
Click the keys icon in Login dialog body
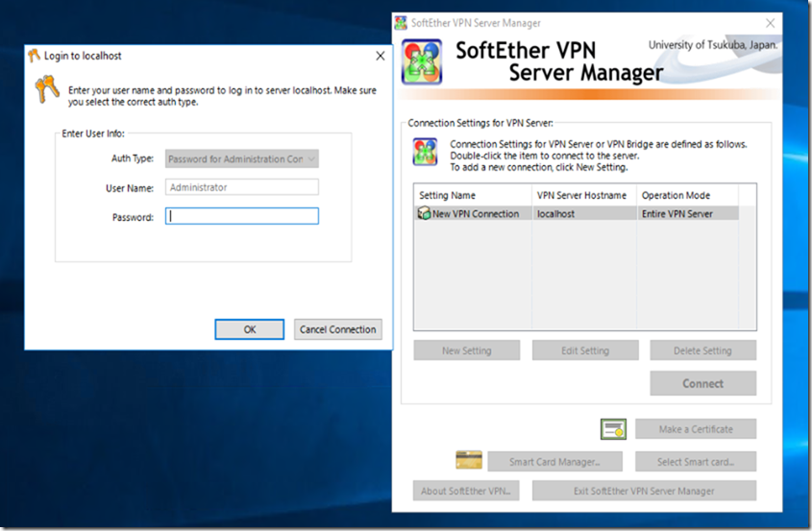[x=47, y=91]
